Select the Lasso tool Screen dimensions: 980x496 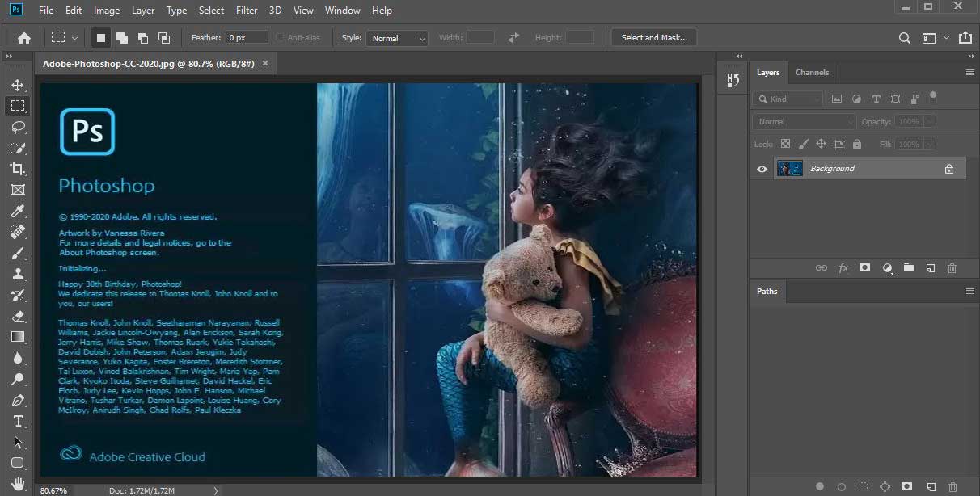[x=18, y=127]
